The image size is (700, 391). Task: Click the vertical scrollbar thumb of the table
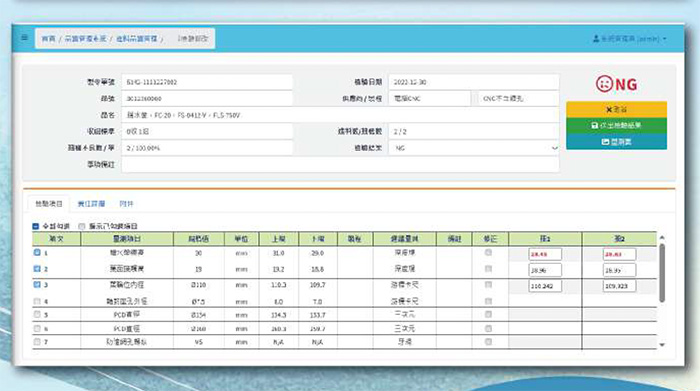[662, 272]
